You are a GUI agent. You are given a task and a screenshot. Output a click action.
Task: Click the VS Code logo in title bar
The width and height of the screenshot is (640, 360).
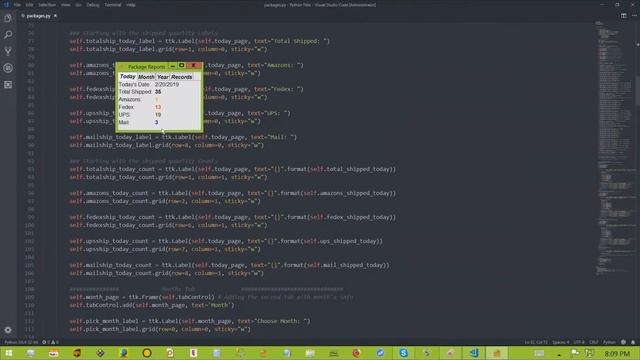[6, 4]
